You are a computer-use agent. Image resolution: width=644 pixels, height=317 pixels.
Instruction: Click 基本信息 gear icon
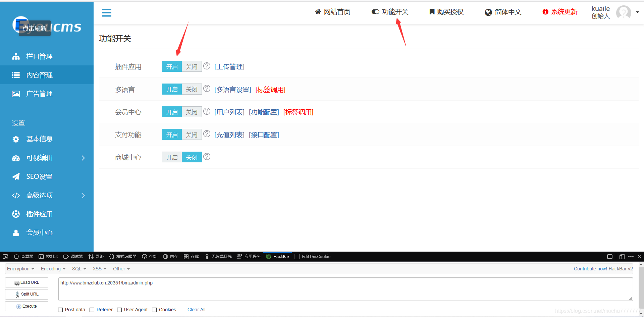(x=16, y=139)
